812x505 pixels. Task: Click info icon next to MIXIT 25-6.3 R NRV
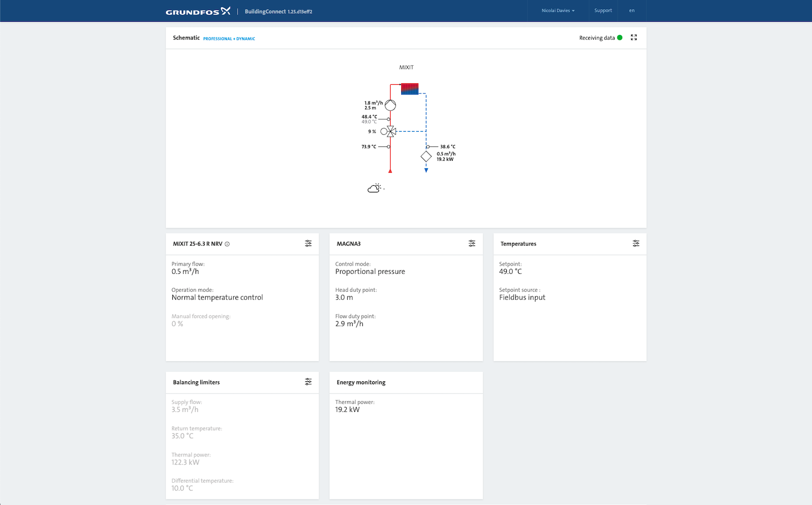tap(227, 244)
